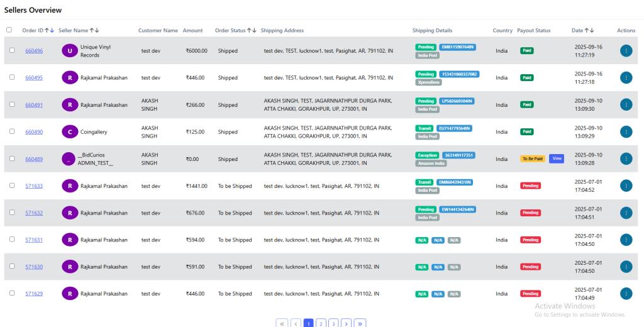Click tracking number EM811590764IN badge
This screenshot has width=644, height=327.
(x=457, y=47)
